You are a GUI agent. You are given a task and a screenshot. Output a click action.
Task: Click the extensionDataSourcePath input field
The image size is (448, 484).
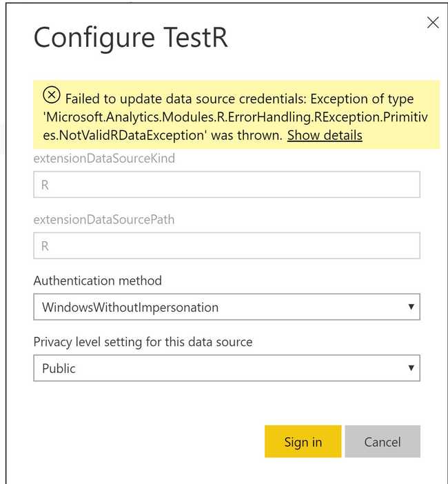227,245
